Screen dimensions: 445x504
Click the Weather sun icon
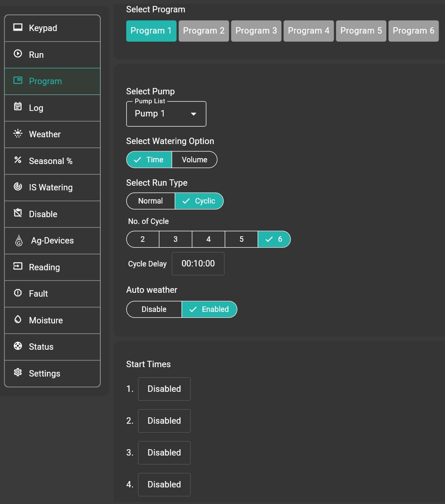(18, 134)
